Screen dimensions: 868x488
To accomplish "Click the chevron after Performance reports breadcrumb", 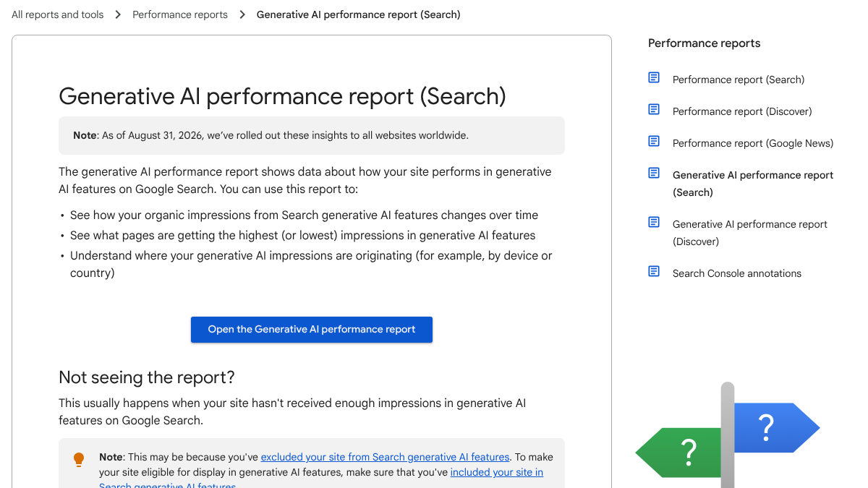I will pos(242,14).
